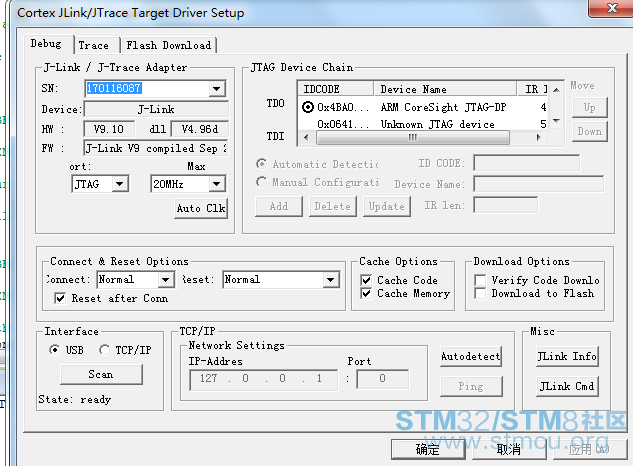Click the Port input field
This screenshot has width=633, height=466.
coord(382,379)
